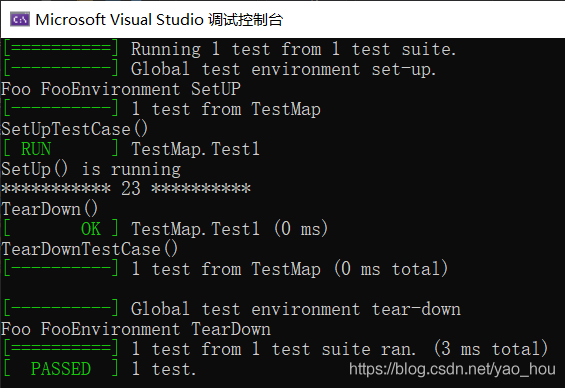
Task: Click the number 23 between the asterisks
Action: [131, 189]
